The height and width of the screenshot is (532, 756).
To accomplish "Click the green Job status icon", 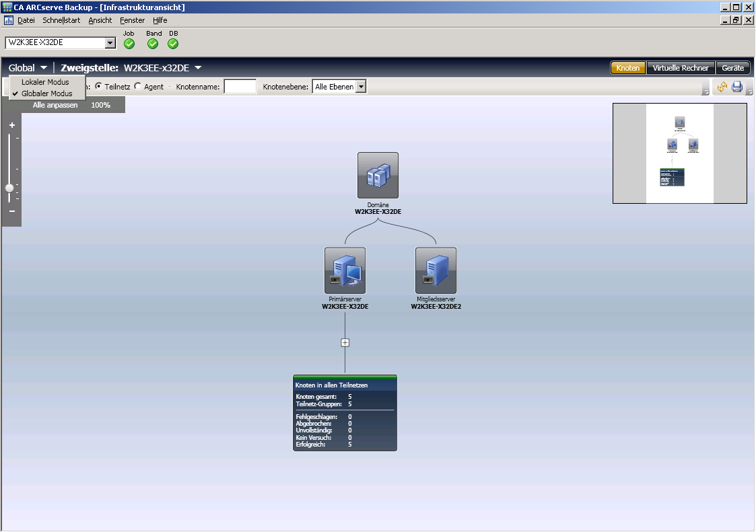I will 129,44.
